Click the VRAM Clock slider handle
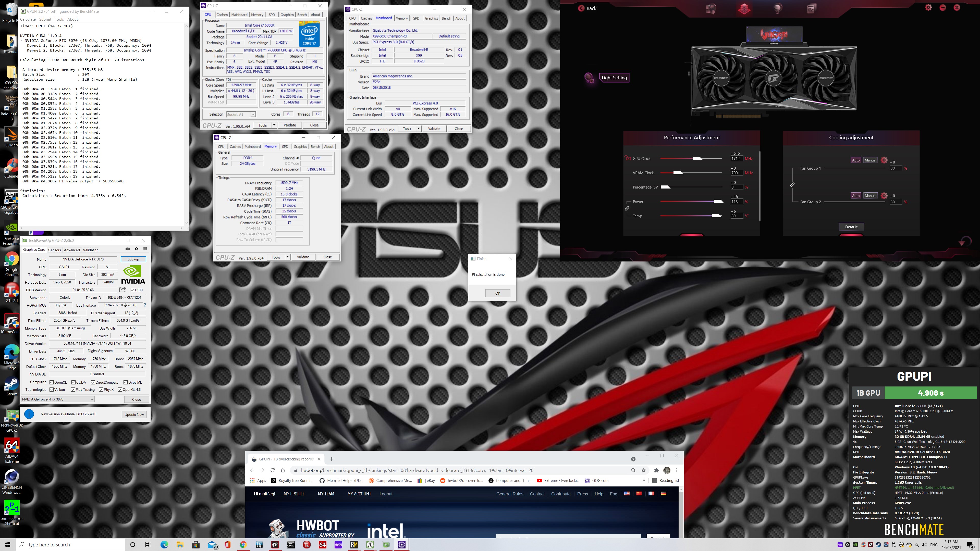The image size is (980, 551). (678, 173)
